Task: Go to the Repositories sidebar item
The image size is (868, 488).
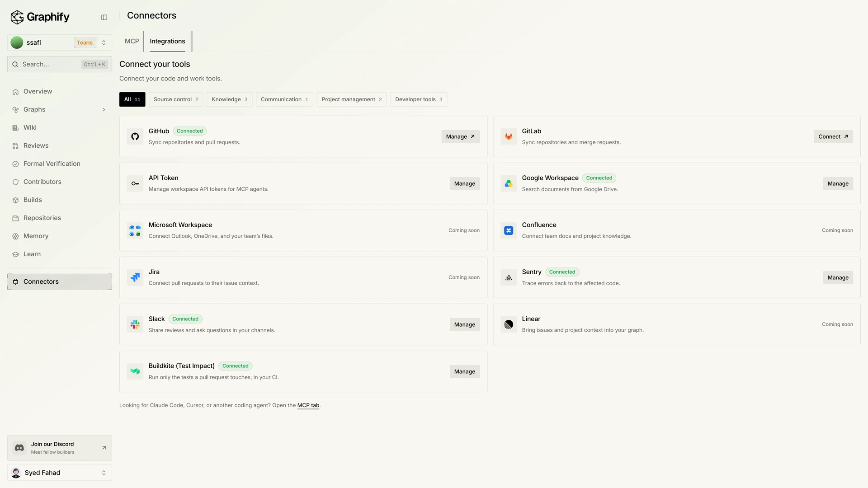Action: [x=60, y=218]
